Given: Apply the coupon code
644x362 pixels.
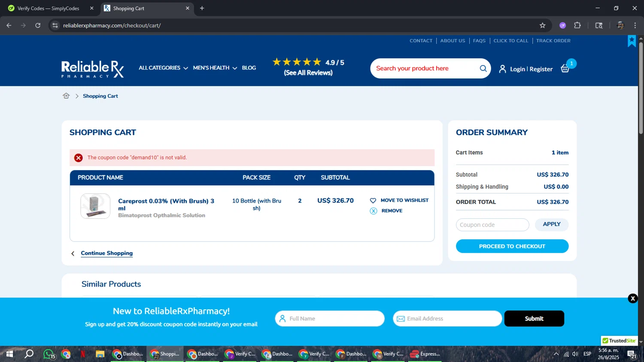Looking at the screenshot, I should [x=552, y=224].
